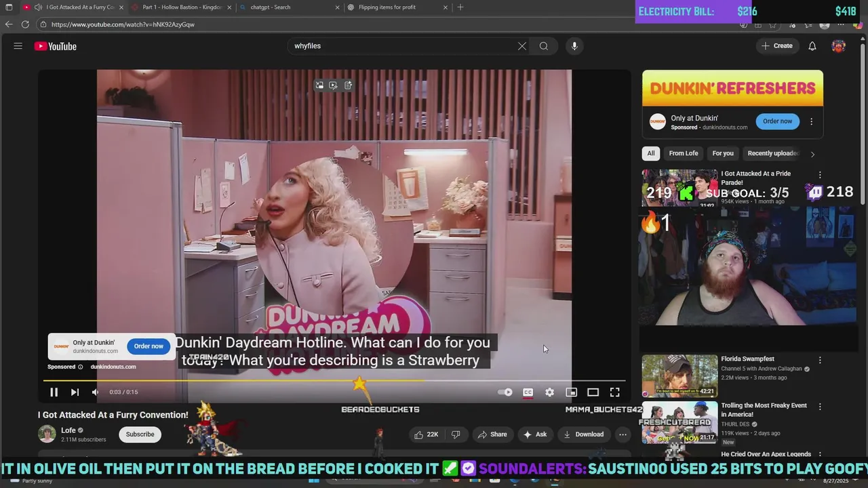Switch to miniplayer mode
The width and height of the screenshot is (868, 488).
571,392
